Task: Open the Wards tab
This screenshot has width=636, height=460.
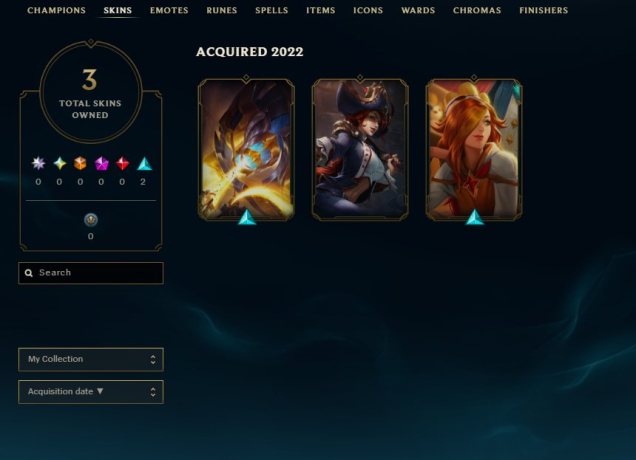Action: point(418,10)
